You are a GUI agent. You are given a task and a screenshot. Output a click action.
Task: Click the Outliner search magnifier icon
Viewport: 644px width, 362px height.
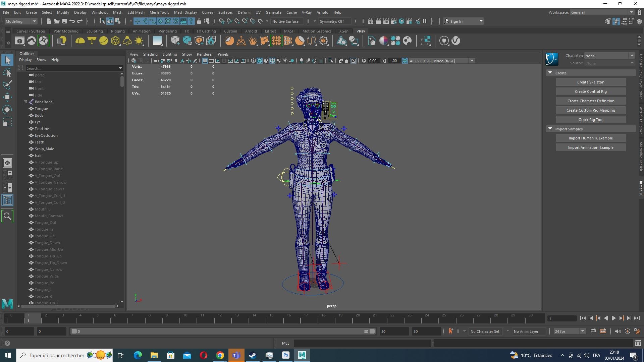pos(7,216)
